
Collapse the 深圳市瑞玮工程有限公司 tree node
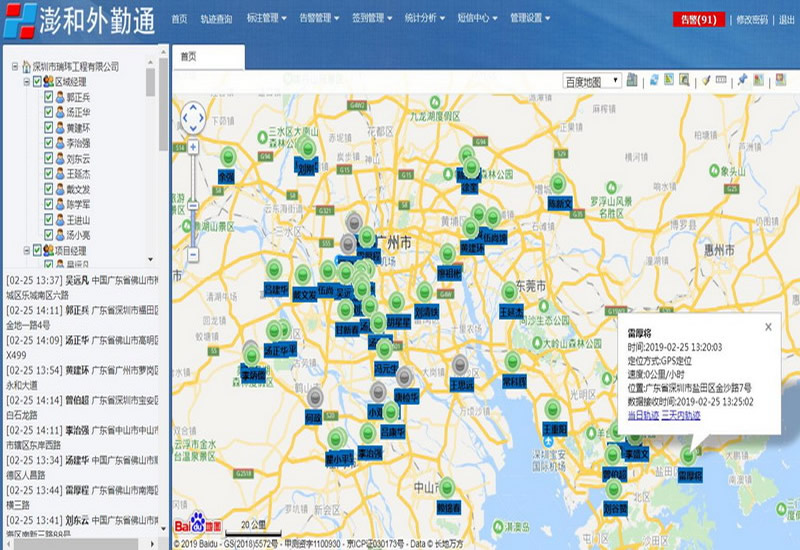point(15,66)
